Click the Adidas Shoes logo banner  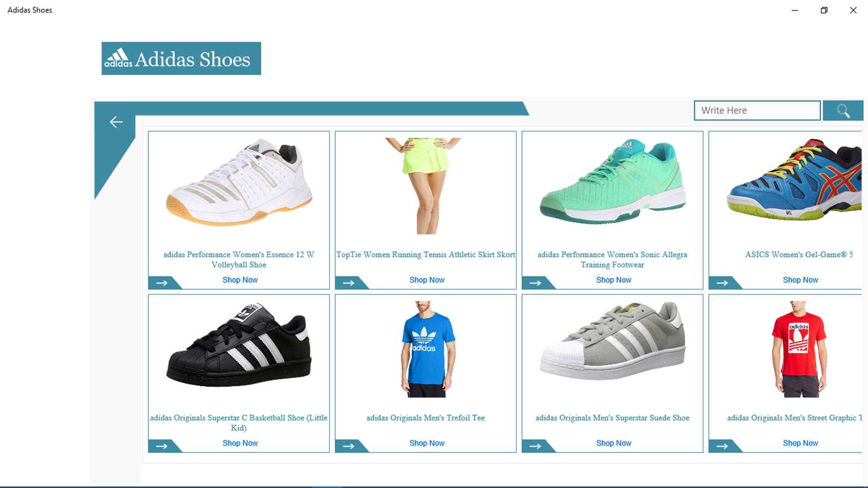pos(181,58)
